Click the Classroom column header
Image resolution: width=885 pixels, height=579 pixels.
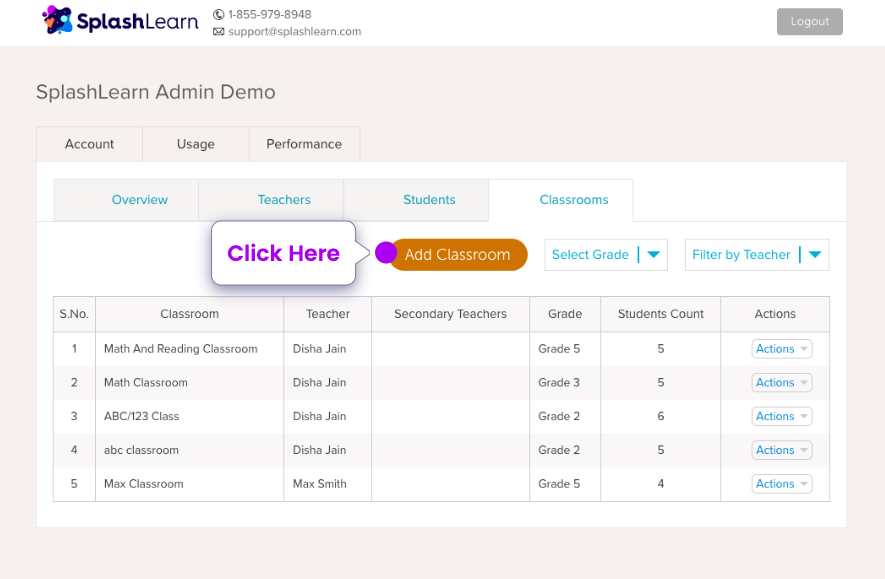coord(190,314)
